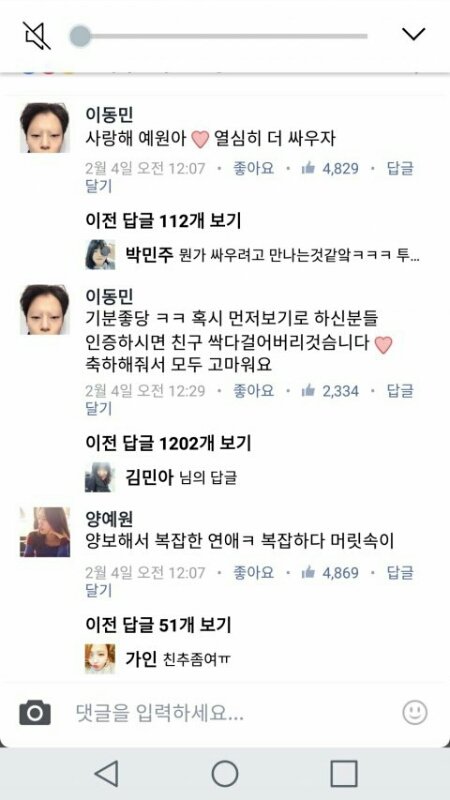Open camera icon to attach photo

(x=35, y=712)
